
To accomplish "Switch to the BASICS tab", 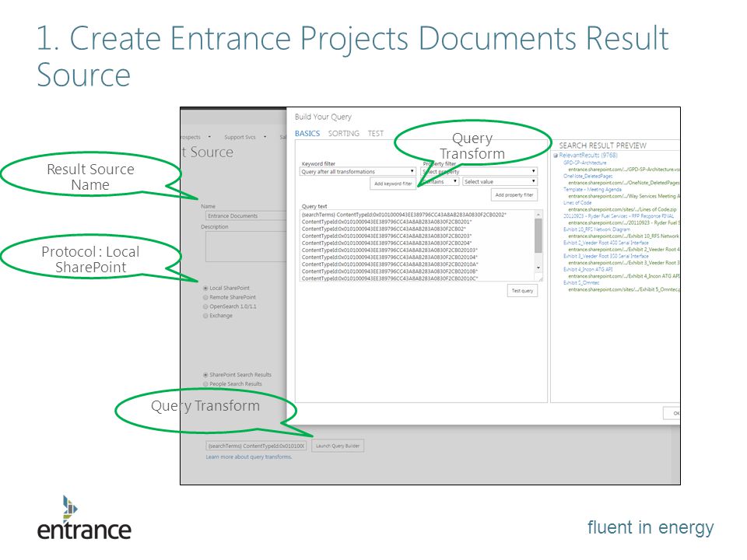I will click(307, 133).
